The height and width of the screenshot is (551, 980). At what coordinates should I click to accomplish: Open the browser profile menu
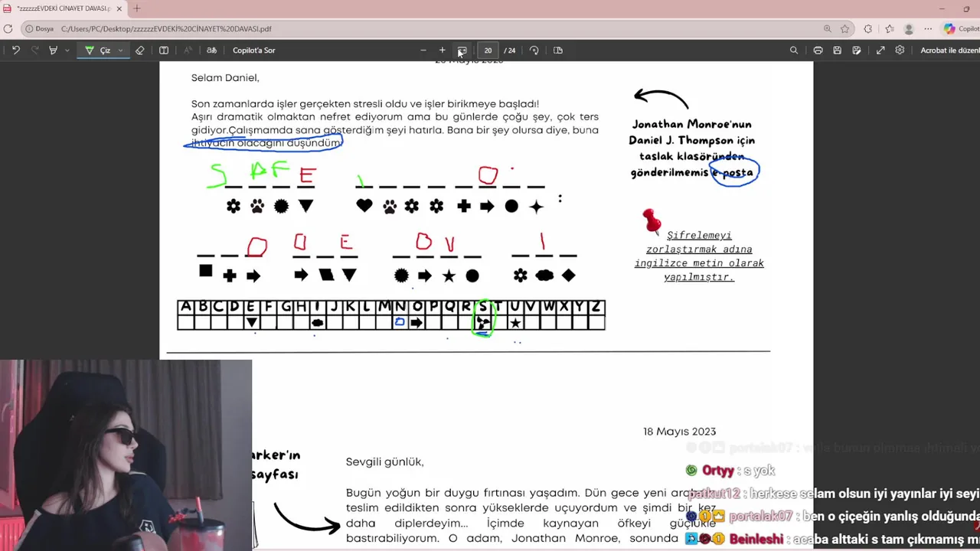tap(909, 29)
